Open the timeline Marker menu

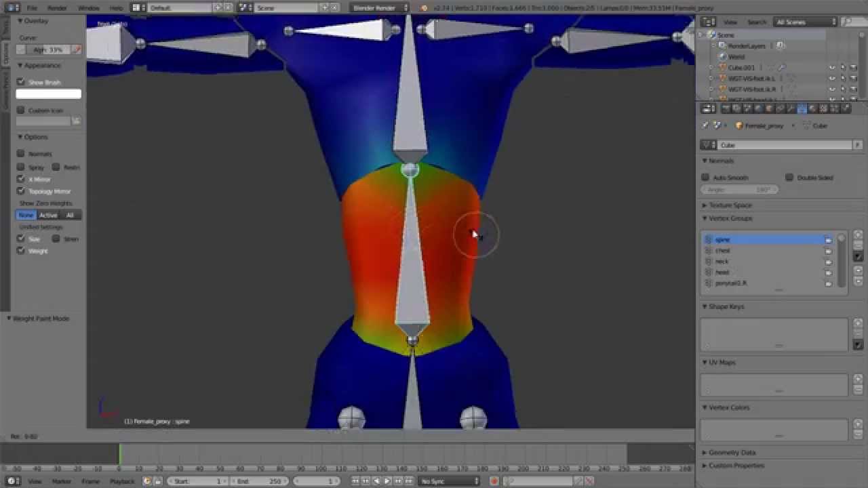tap(62, 481)
